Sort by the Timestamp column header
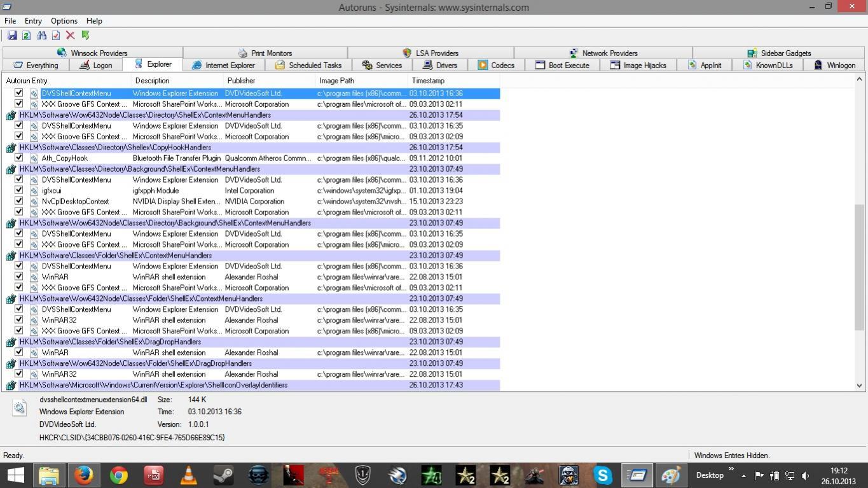The height and width of the screenshot is (488, 868). (453, 81)
